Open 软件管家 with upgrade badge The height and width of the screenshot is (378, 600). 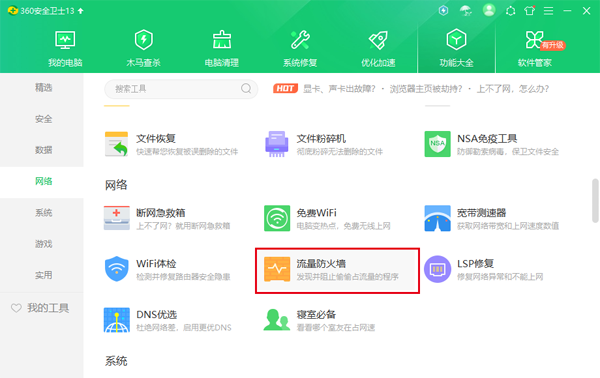click(535, 49)
